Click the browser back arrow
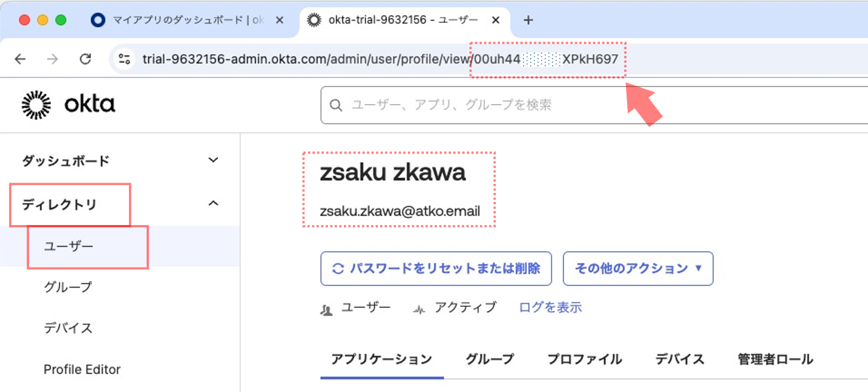 20,59
